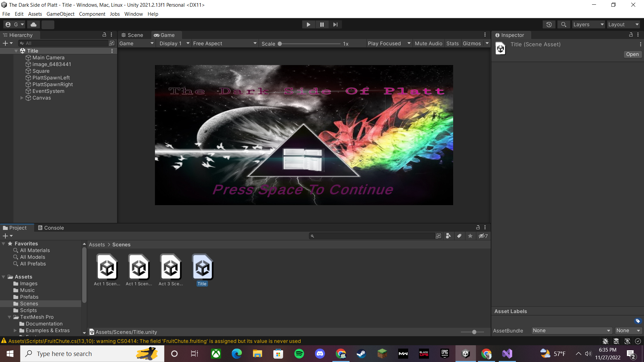Click the favorites star search icon
This screenshot has height=362, width=644.
470,236
